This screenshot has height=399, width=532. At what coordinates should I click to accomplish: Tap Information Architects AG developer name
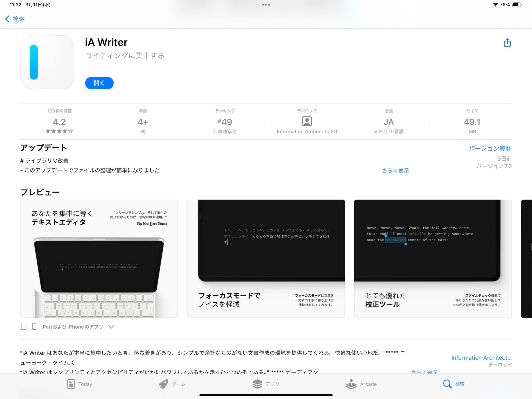(307, 132)
